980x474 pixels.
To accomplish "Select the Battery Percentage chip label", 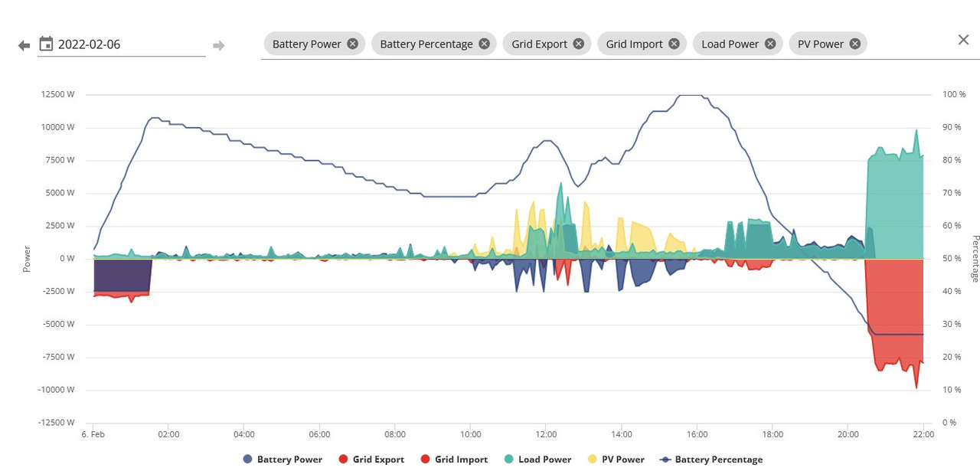I will (x=426, y=44).
